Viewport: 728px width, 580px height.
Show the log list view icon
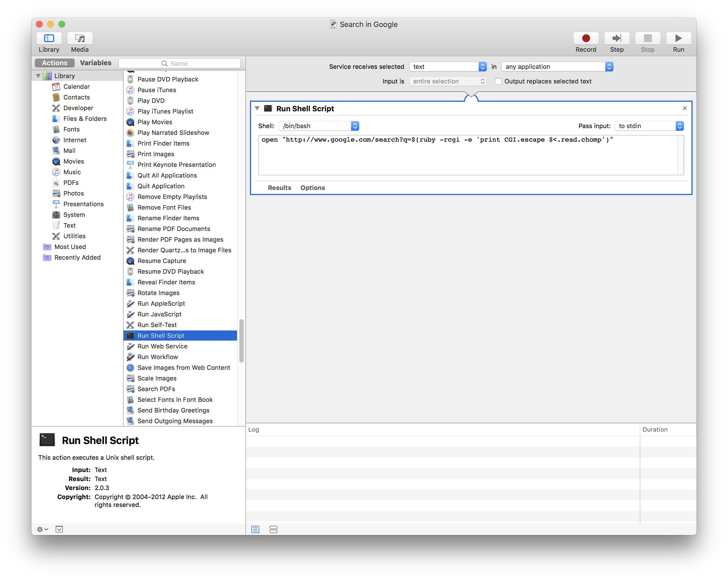pyautogui.click(x=255, y=529)
